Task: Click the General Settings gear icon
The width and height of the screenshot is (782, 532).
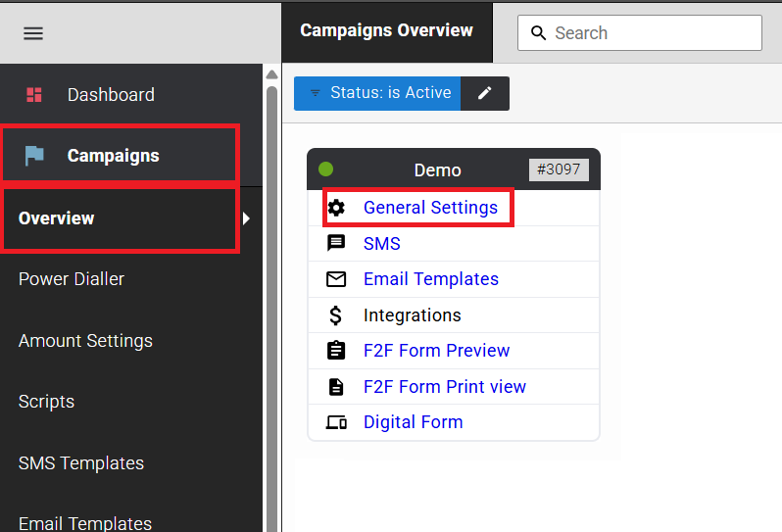Action: pos(336,208)
